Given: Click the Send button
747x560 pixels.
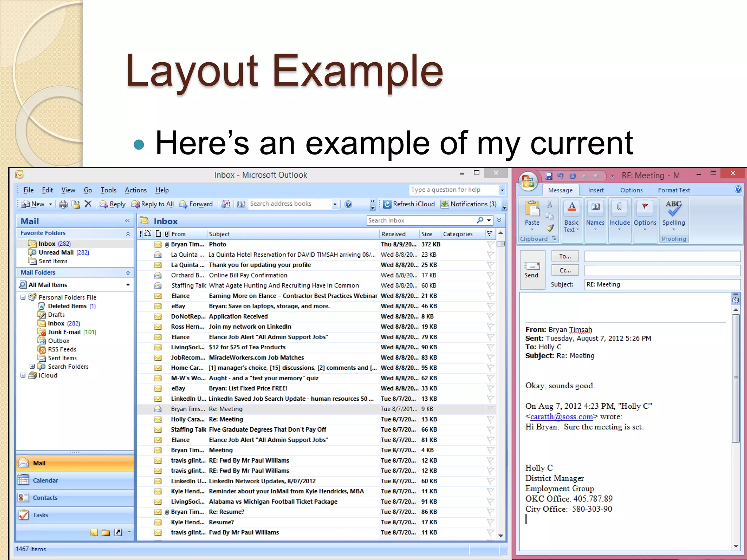Looking at the screenshot, I should [532, 270].
